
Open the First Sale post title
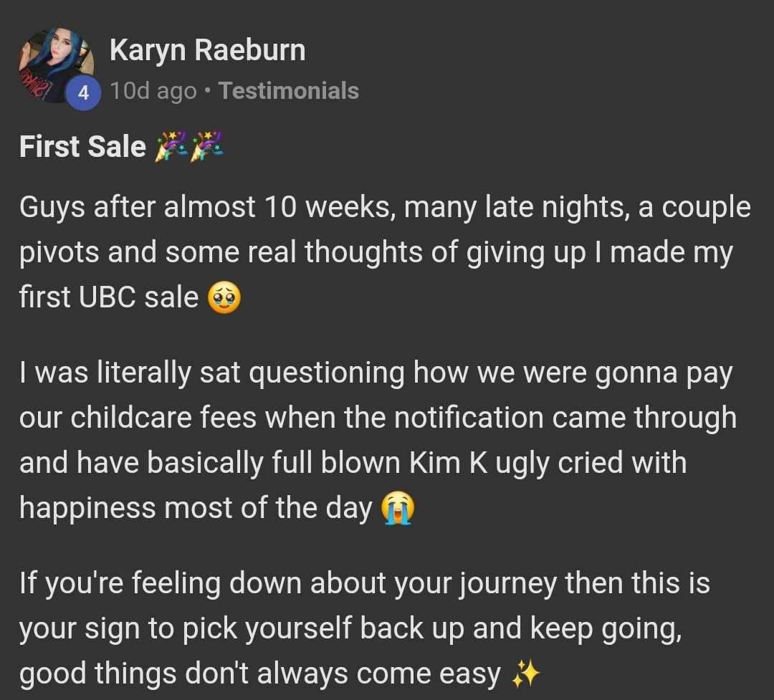coord(82,147)
